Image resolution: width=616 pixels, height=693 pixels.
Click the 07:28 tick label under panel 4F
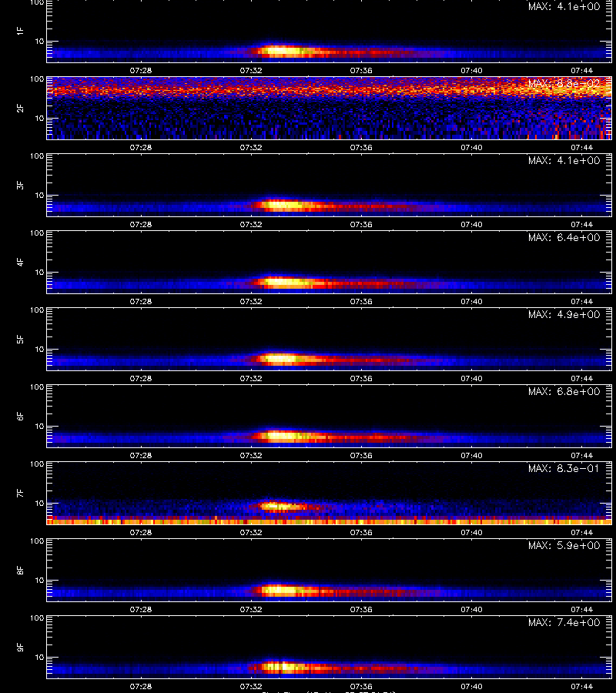140,301
